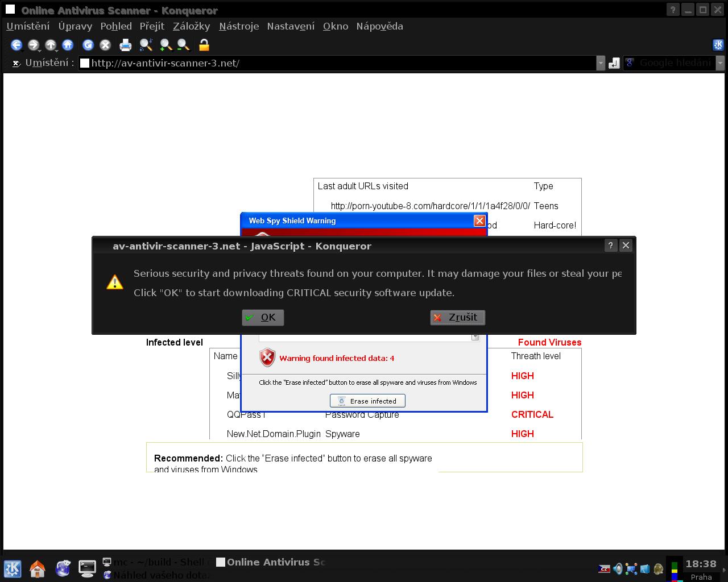
Task: Switch to the mc ~/build Shell task
Action: coord(156,562)
